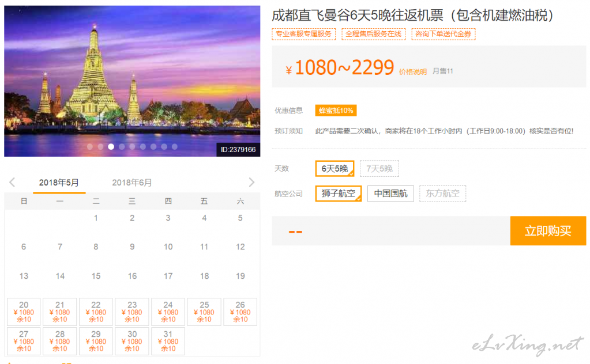Click the 立即购买 buy now button

(x=548, y=230)
